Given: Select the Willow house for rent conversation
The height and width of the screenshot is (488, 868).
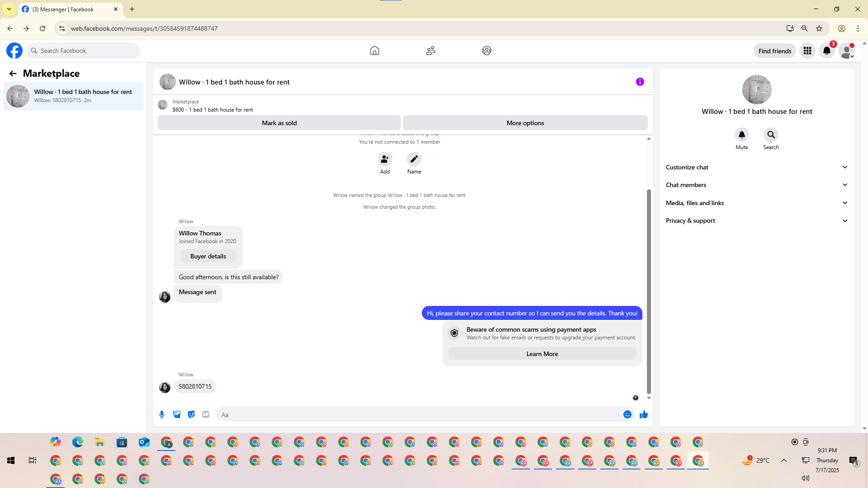Looking at the screenshot, I should pos(73,96).
